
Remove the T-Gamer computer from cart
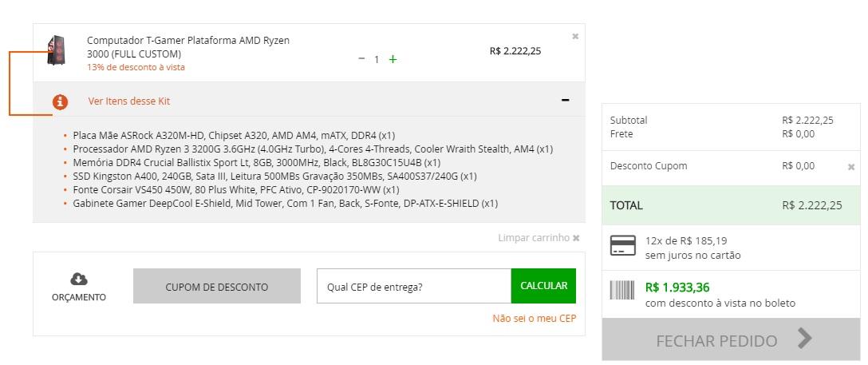pyautogui.click(x=575, y=37)
